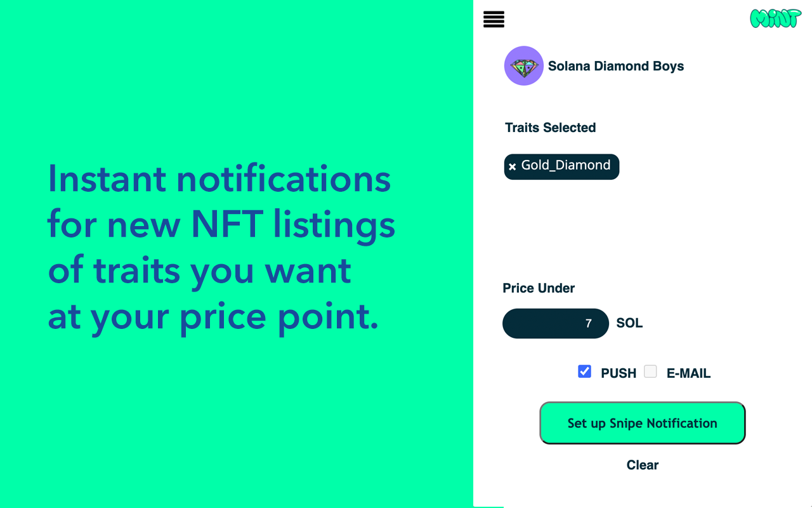The image size is (812, 508).
Task: Click Set up Snipe Notification button
Action: pyautogui.click(x=642, y=423)
